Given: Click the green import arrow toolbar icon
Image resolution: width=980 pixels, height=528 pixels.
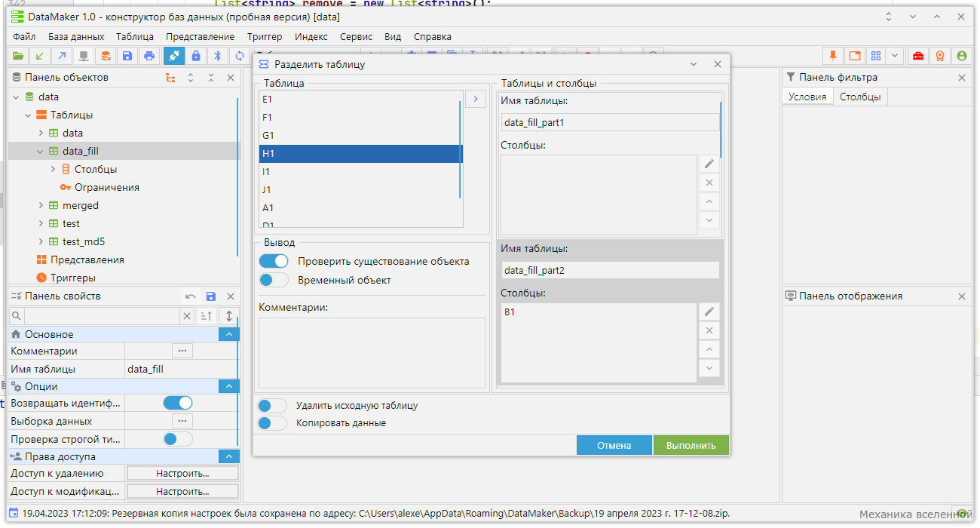Looking at the screenshot, I should pyautogui.click(x=40, y=56).
